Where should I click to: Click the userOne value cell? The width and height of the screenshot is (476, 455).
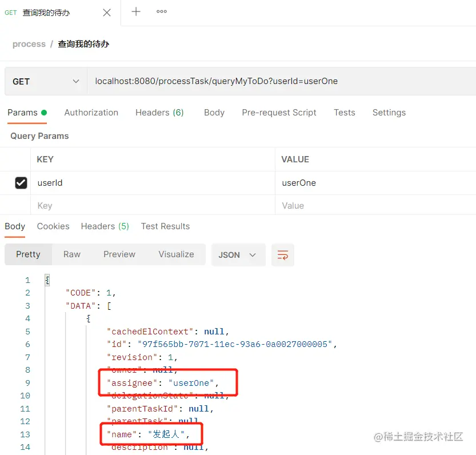(375, 183)
